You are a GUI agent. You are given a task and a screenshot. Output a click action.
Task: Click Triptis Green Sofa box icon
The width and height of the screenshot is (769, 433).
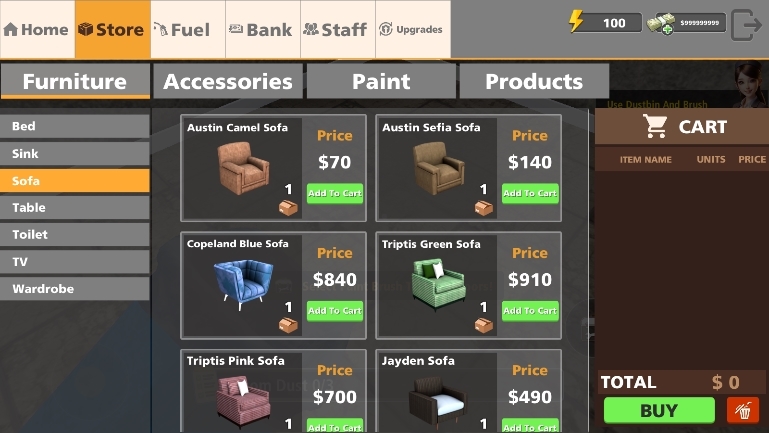(483, 325)
